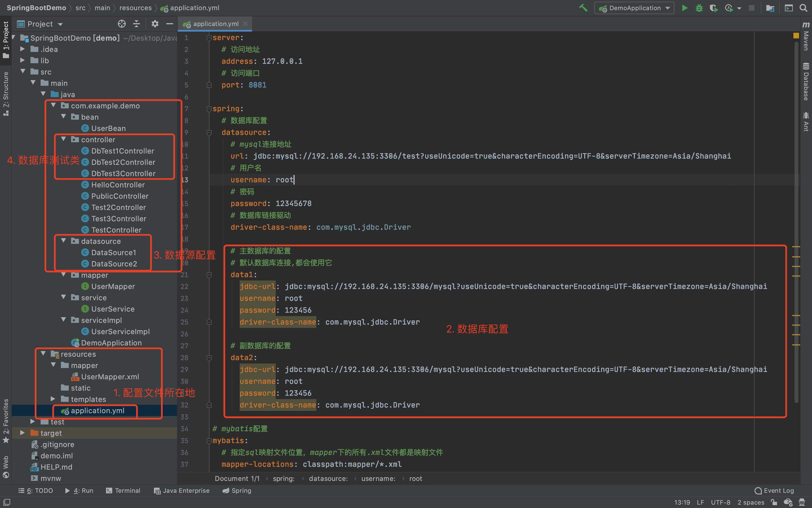The height and width of the screenshot is (508, 812).
Task: Close the application.yml tab
Action: pos(245,24)
